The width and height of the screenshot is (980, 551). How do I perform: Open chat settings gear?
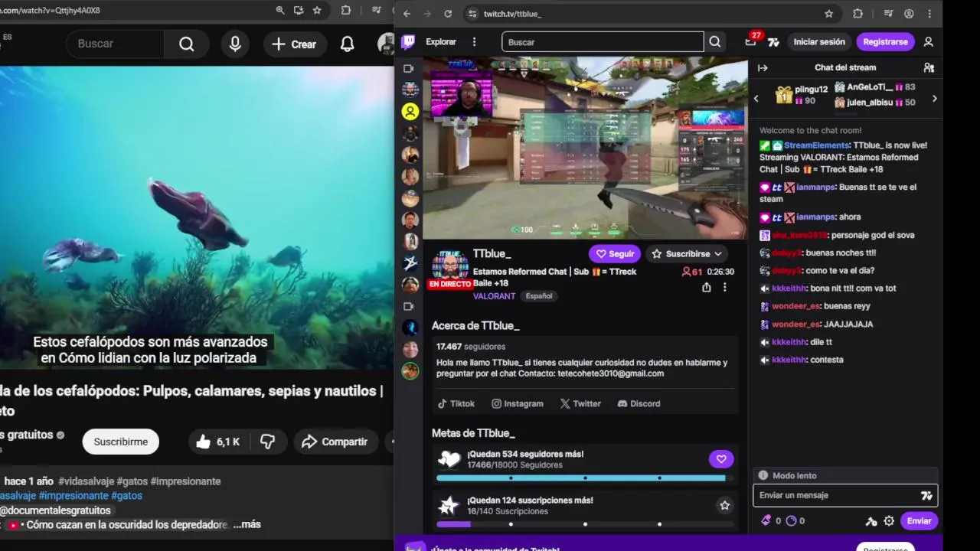(x=889, y=521)
